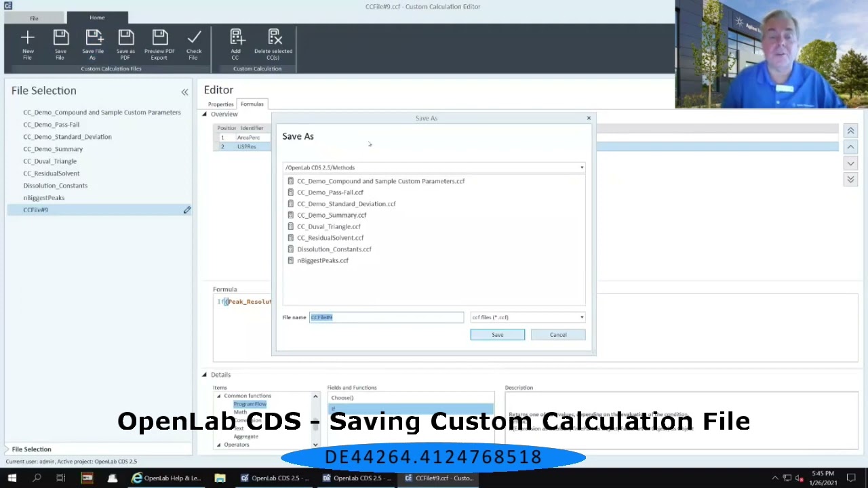Viewport: 868px width, 488px height.
Task: Open the /OpenLab CDS 2.5/Methods path dropdown
Action: click(x=581, y=167)
